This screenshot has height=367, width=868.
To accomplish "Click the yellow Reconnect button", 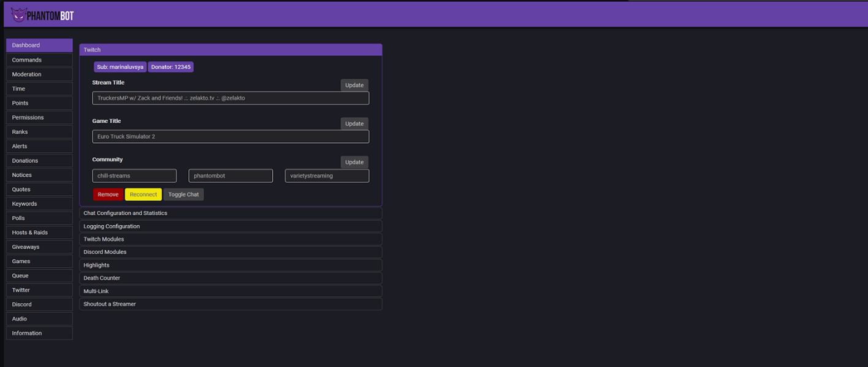I will click(143, 195).
